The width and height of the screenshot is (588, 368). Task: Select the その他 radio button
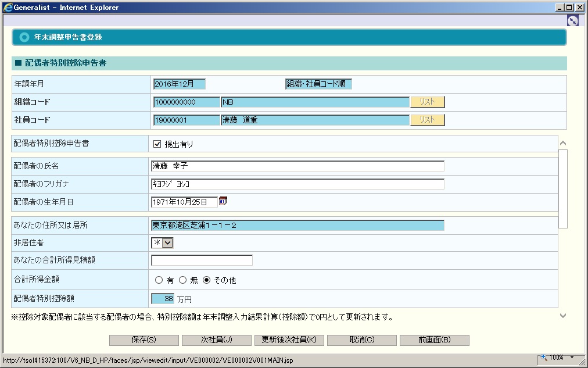pos(206,280)
